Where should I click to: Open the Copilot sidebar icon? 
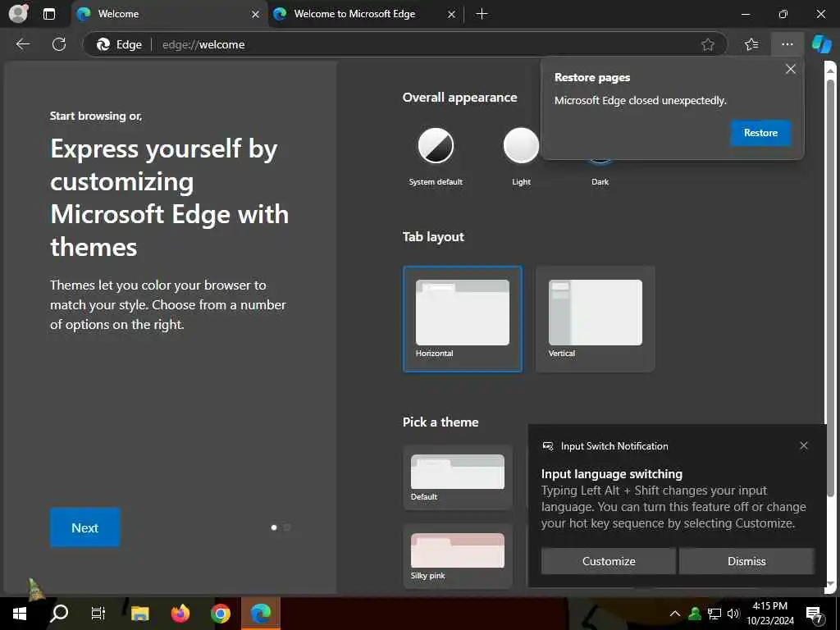coord(821,44)
